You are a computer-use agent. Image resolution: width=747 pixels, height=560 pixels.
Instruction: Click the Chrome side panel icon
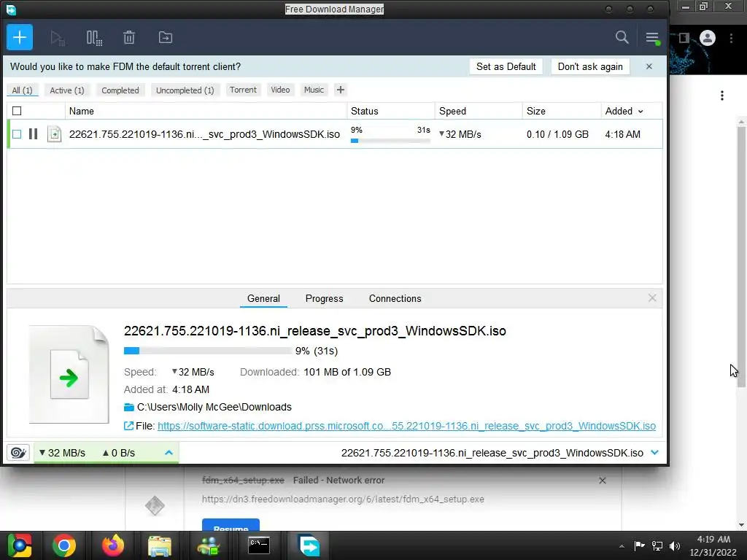[x=684, y=38]
